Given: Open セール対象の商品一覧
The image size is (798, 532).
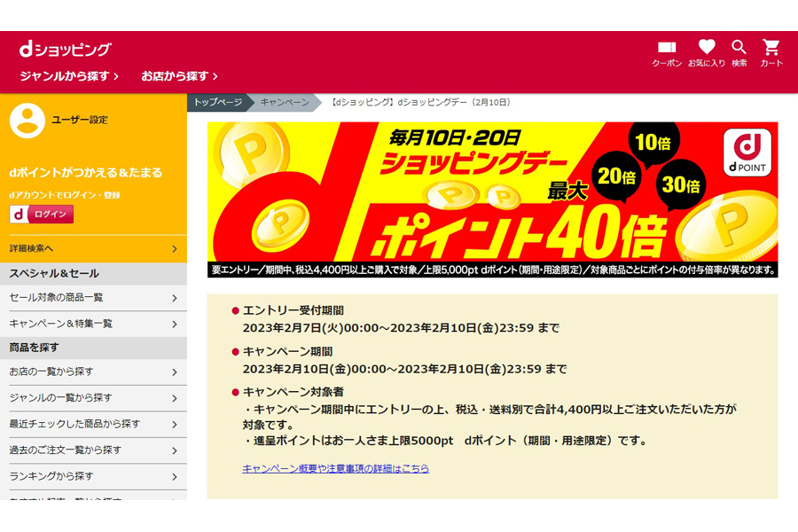Looking at the screenshot, I should 94,298.
